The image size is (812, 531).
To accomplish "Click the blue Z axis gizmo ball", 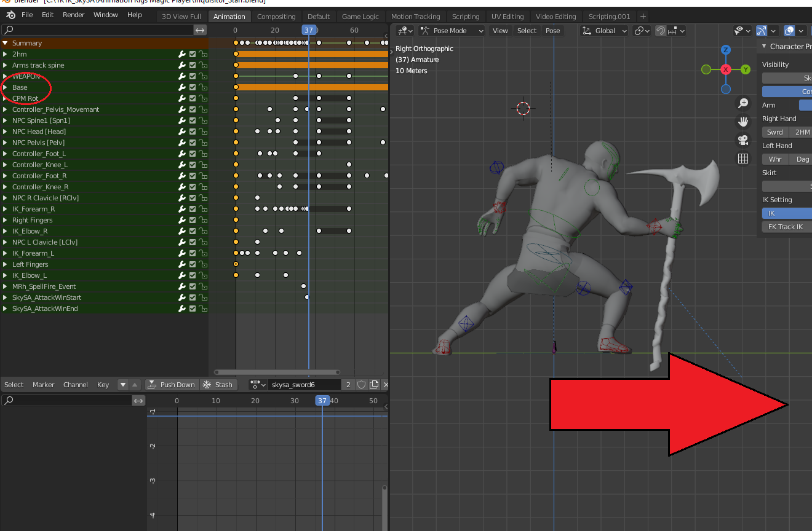I will coord(726,50).
